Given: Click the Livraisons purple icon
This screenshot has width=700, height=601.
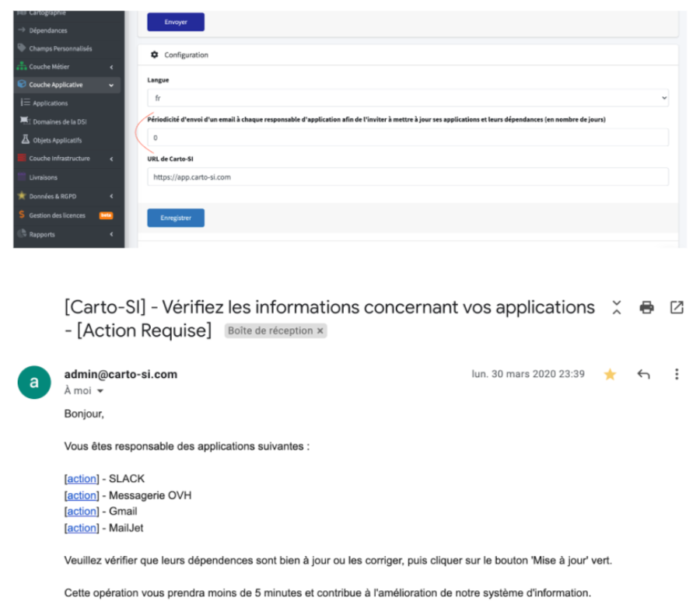Looking at the screenshot, I should tap(22, 176).
